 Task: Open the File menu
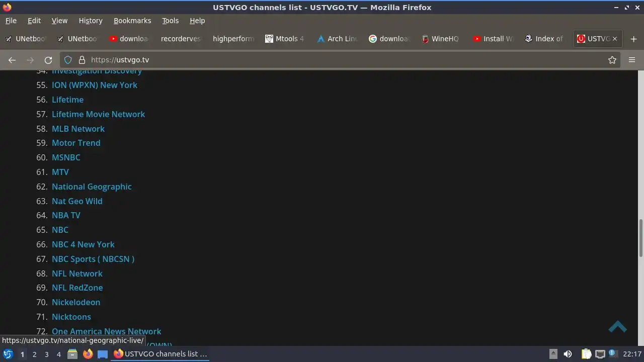tap(11, 21)
